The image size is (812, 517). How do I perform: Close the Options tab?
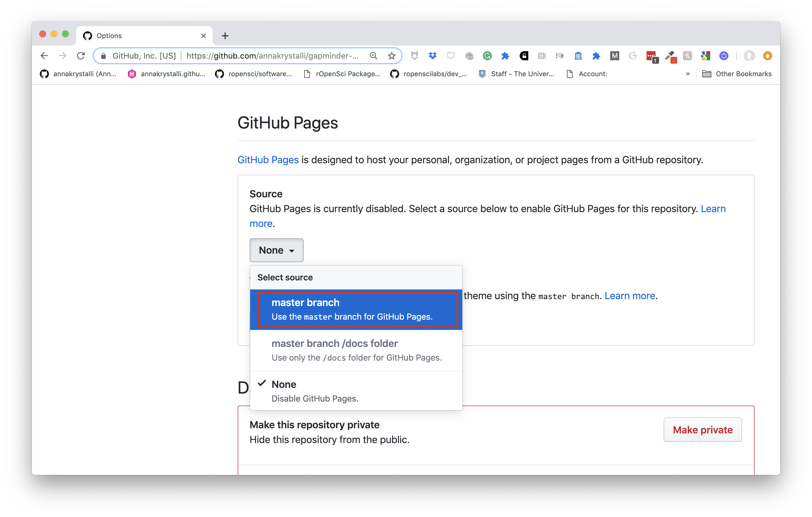pyautogui.click(x=203, y=36)
